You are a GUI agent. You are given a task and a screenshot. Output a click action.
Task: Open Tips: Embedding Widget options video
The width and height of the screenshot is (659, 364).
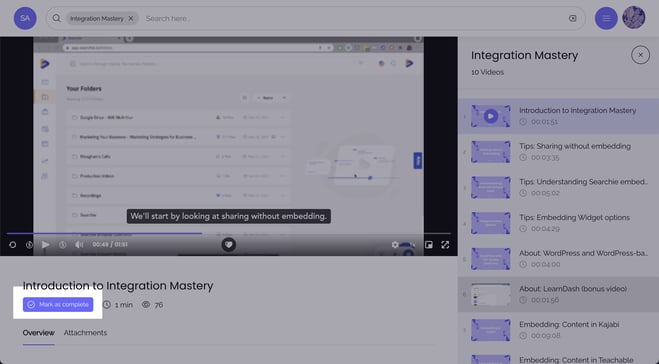click(559, 223)
